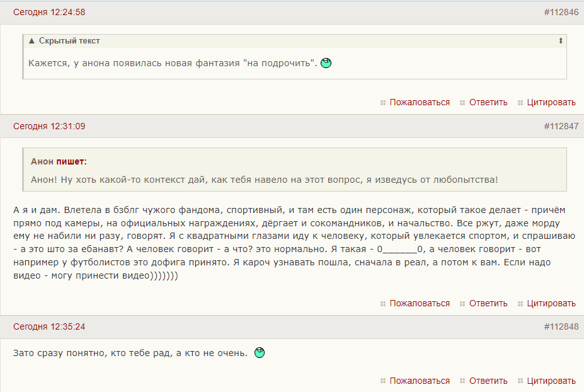The height and width of the screenshot is (392, 584).
Task: Click timestamp "Сегодня 12:24:58"
Action: (x=49, y=12)
